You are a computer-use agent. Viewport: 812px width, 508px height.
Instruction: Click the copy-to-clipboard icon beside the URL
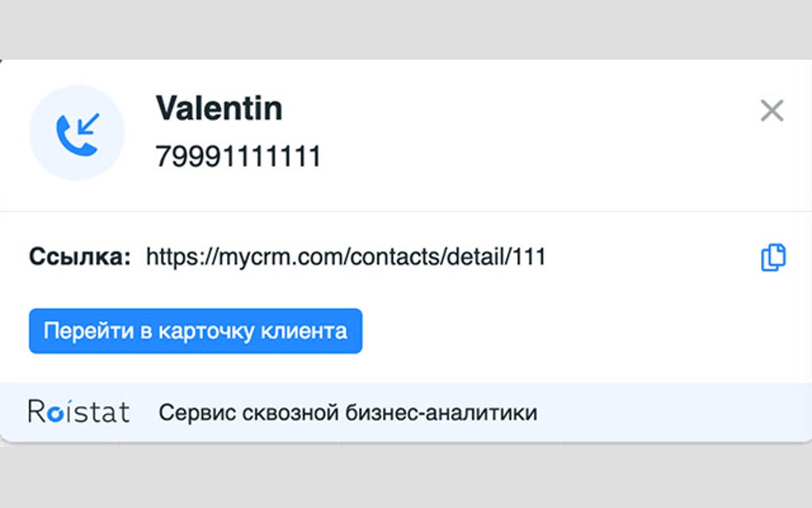[x=773, y=256]
